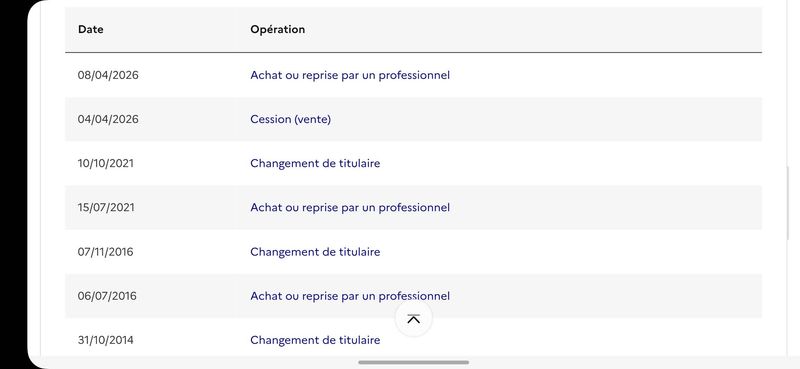The width and height of the screenshot is (800, 369).
Task: Select the date 08/04/2026
Action: (x=108, y=76)
